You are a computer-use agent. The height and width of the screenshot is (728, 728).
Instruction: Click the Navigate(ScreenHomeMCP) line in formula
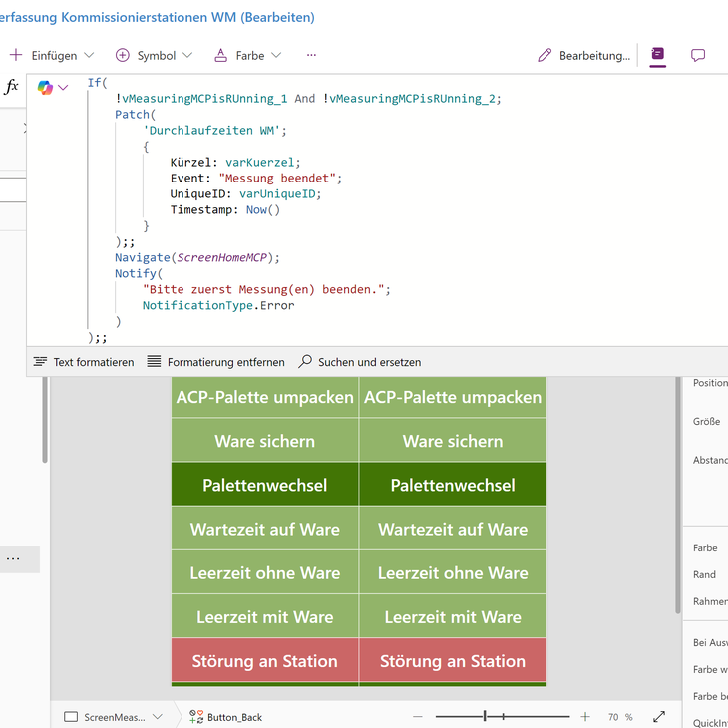pos(197,257)
